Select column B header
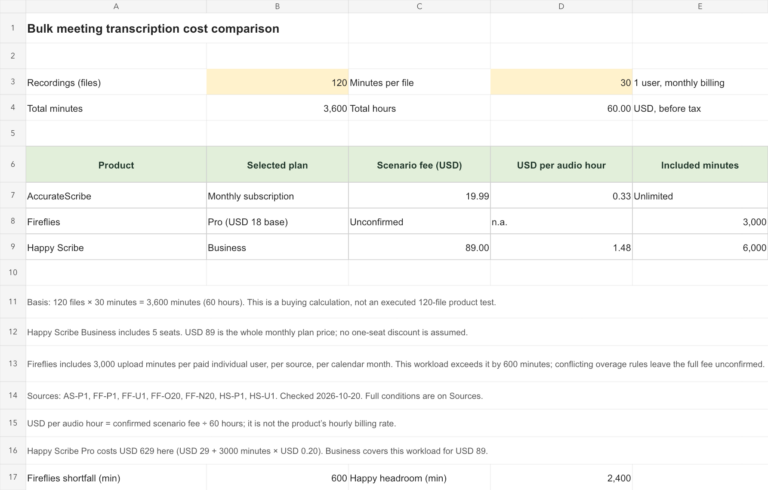This screenshot has height=490, width=768. coord(277,6)
